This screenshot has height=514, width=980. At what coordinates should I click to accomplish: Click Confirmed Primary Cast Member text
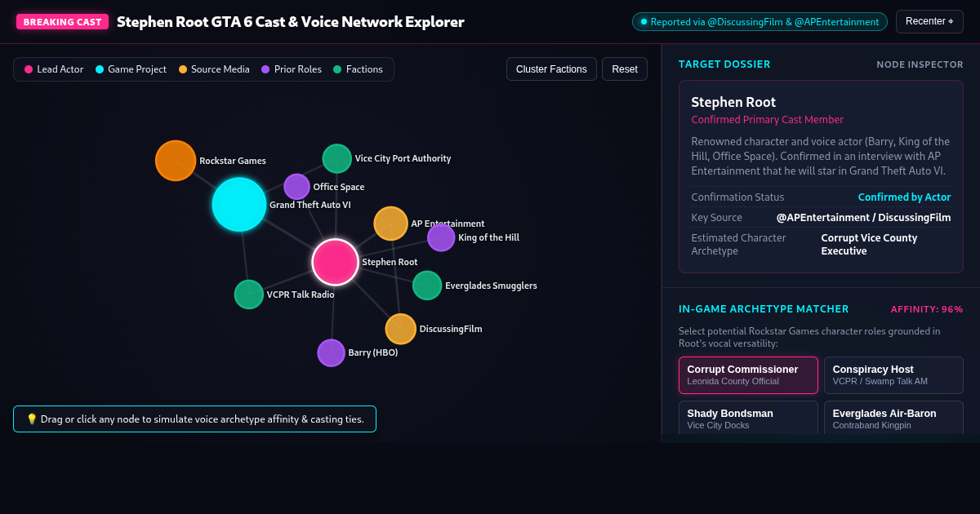[x=767, y=120]
